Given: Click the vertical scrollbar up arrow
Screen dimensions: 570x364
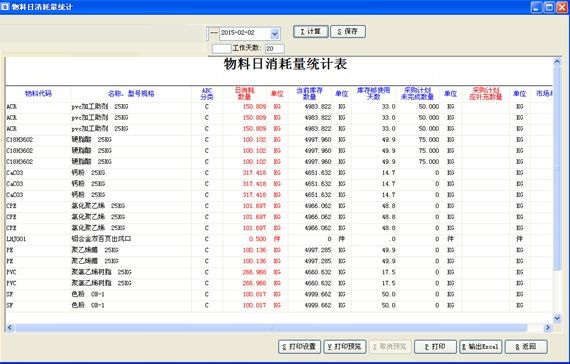Looking at the screenshot, I should [x=557, y=62].
